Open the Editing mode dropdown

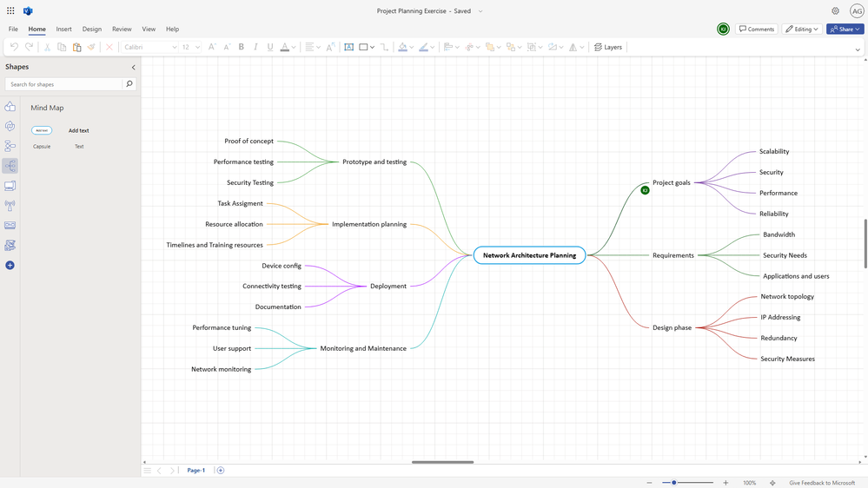click(802, 29)
